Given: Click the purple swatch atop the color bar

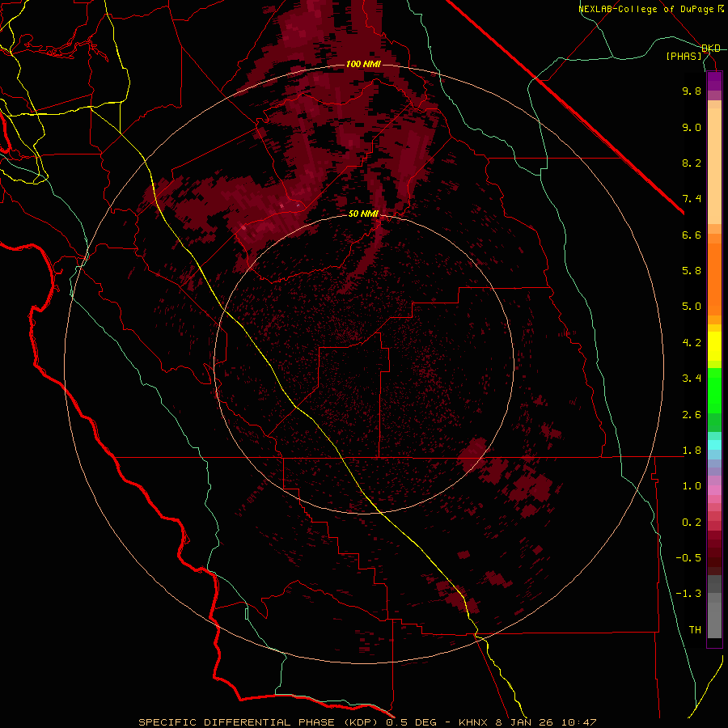Looking at the screenshot, I should click(x=714, y=81).
